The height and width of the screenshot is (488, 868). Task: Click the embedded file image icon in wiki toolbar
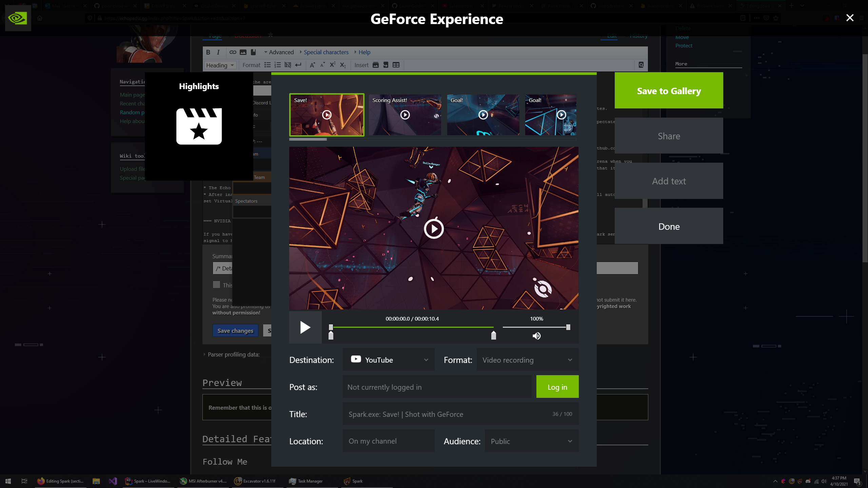tap(243, 52)
